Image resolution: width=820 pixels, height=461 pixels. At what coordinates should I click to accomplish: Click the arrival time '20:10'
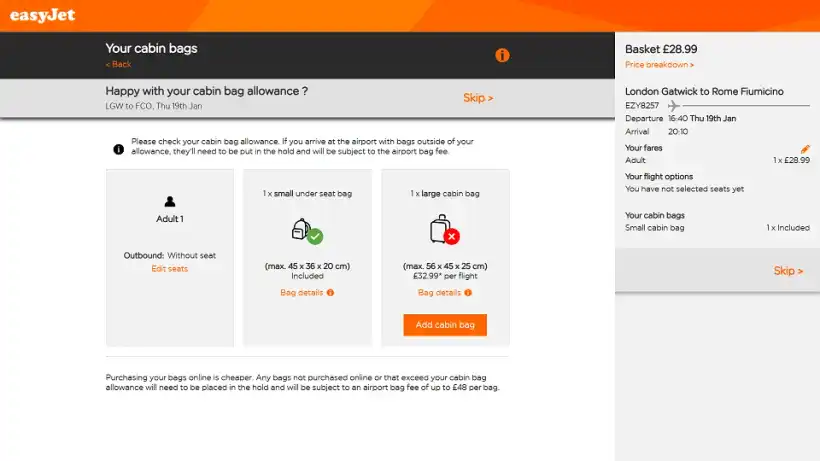[678, 132]
